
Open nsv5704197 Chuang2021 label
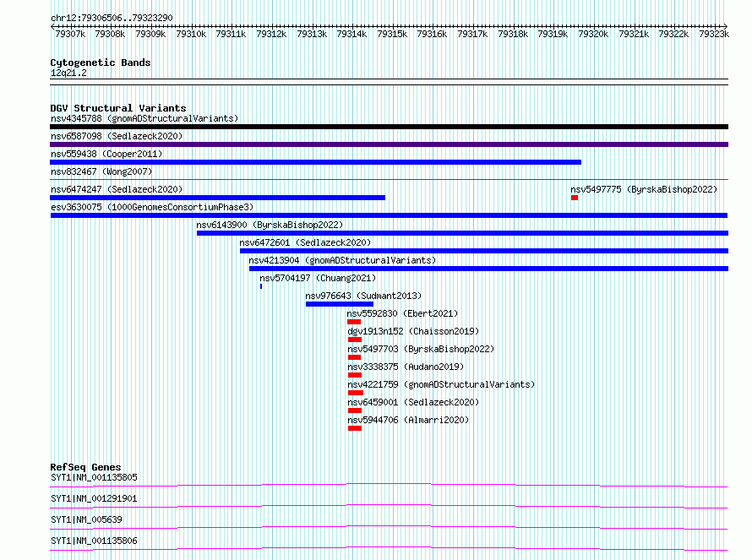pos(318,278)
